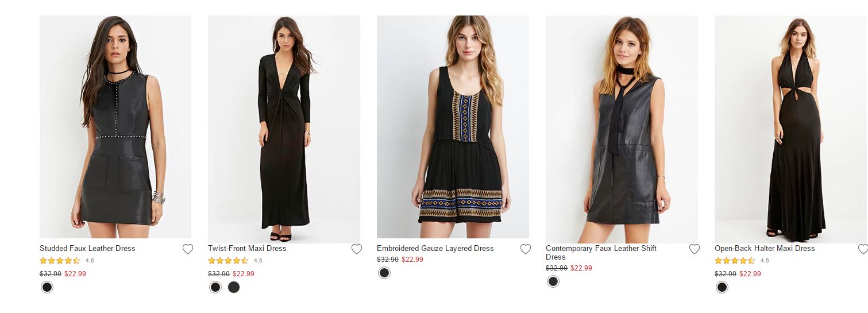Select black swatch under Embroidered Gauze Layered Dress
The height and width of the screenshot is (313, 868).
pyautogui.click(x=384, y=273)
